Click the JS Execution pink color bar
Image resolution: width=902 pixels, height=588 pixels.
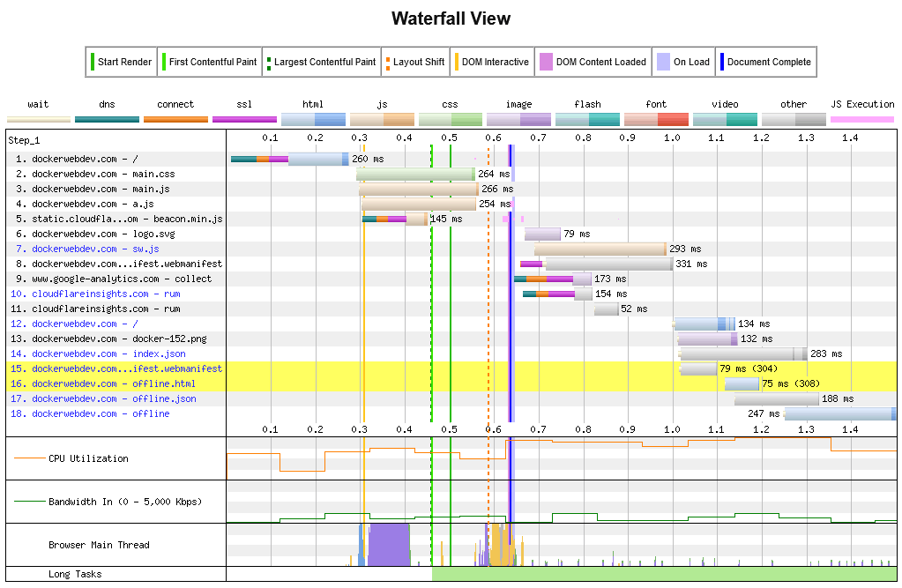pos(862,119)
